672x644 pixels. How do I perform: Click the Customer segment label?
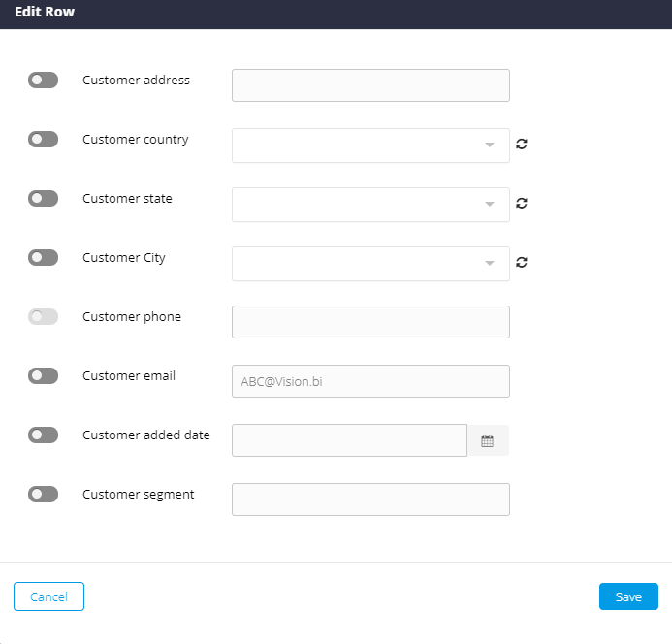coord(138,495)
